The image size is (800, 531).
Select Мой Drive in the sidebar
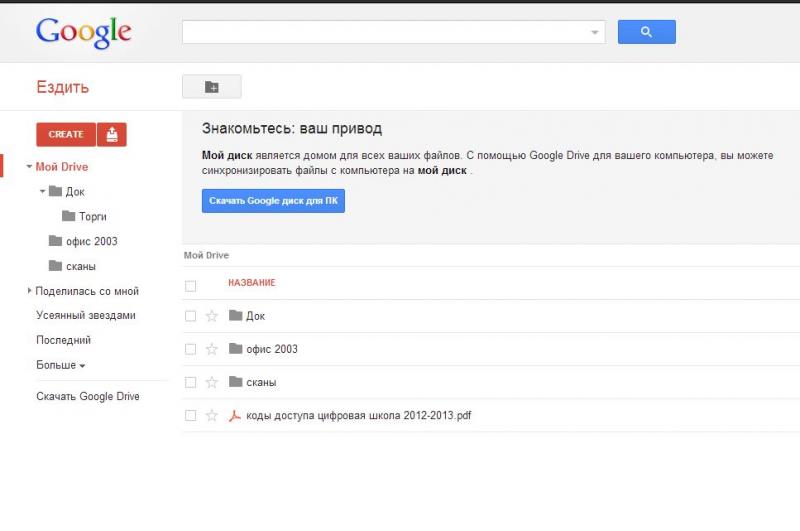62,167
